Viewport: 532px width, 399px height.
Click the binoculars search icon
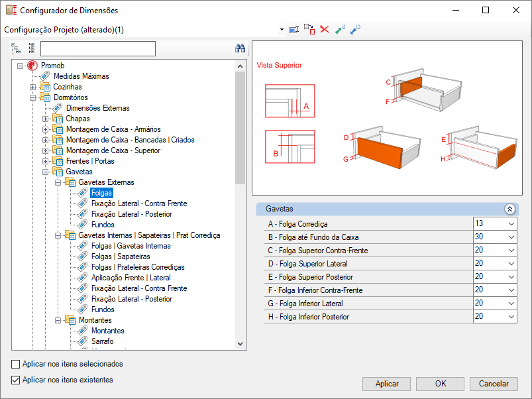click(x=240, y=48)
